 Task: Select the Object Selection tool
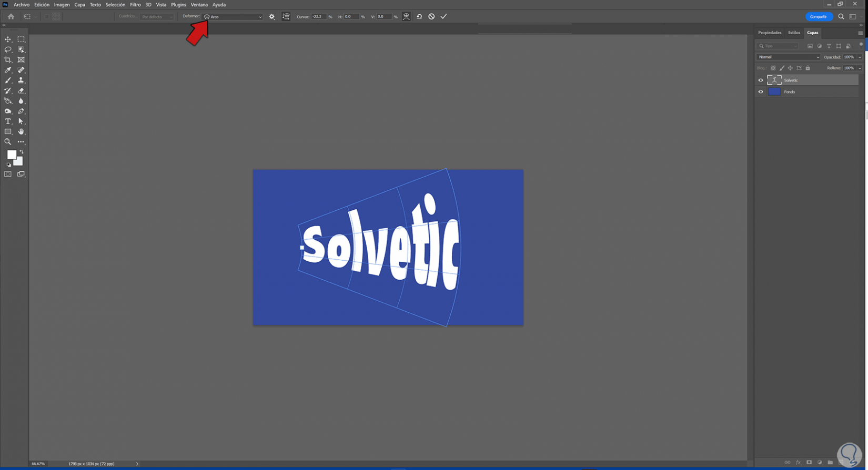(x=21, y=49)
